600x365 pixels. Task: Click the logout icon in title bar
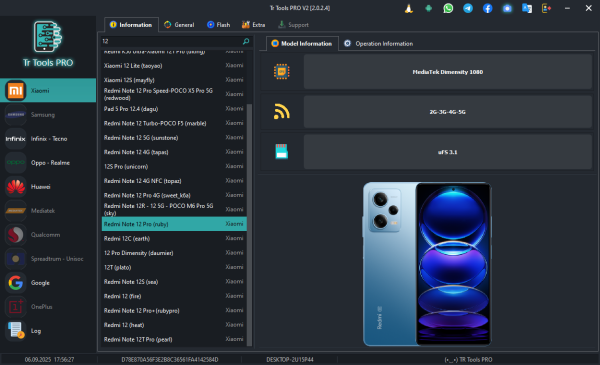(x=546, y=8)
